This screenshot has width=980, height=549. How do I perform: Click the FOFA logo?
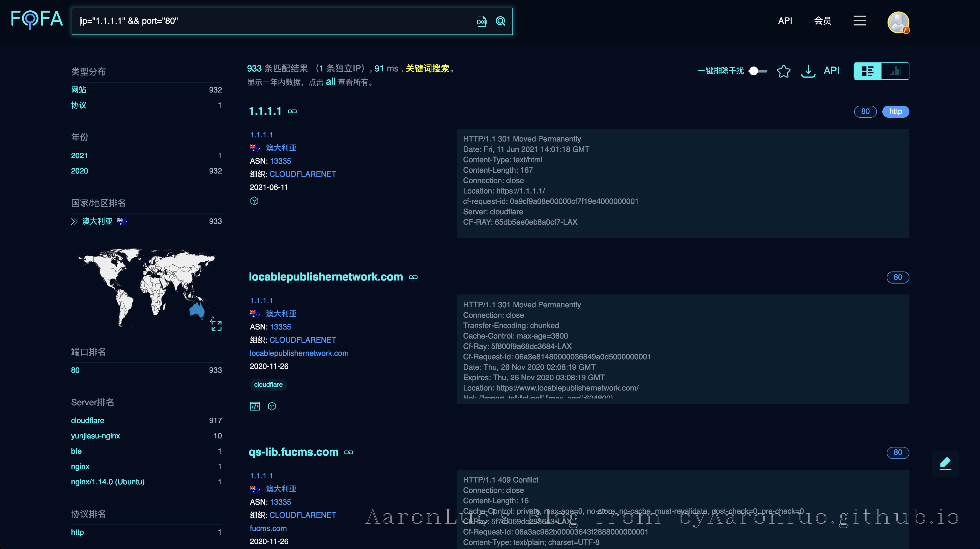coord(37,20)
